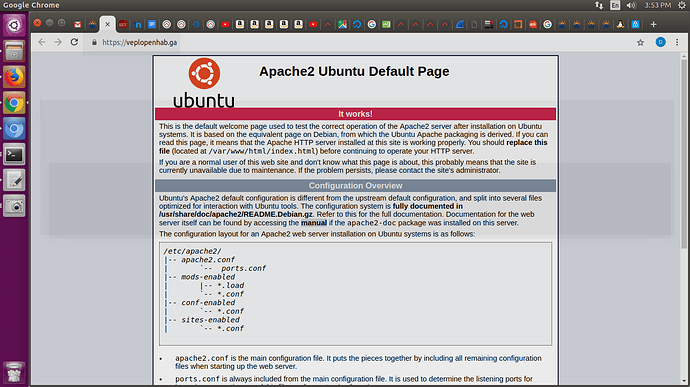The height and width of the screenshot is (387, 690).
Task: Open the En keyboard layout indicator
Action: coord(615,5)
